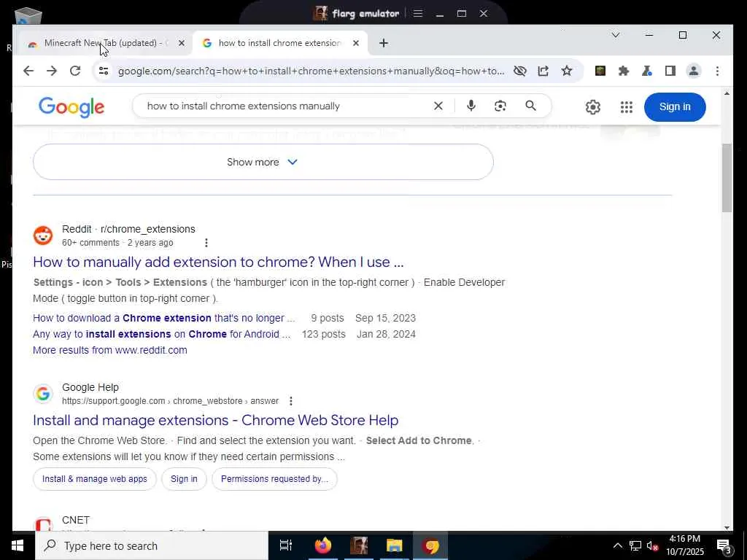
Task: Open the flarg emulator taskbar icon
Action: tap(359, 545)
